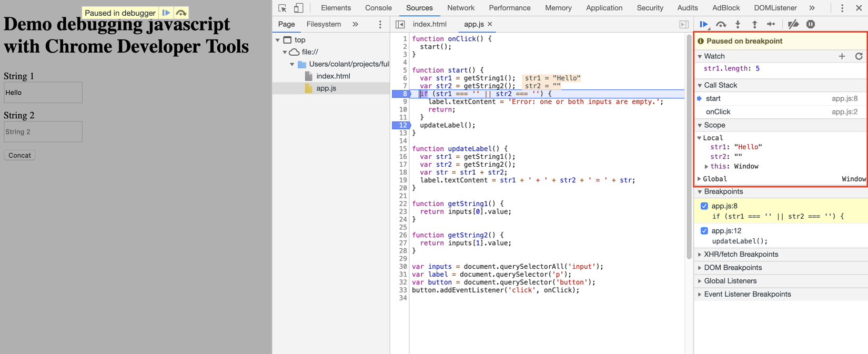Image resolution: width=868 pixels, height=354 pixels.
Task: Click the Step out of function icon
Action: click(x=754, y=24)
